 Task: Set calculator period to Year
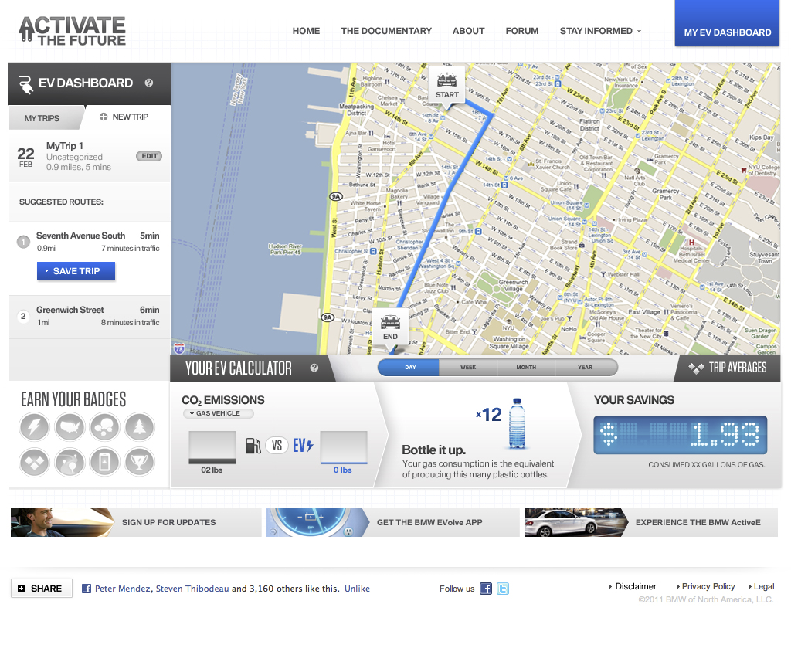point(586,368)
